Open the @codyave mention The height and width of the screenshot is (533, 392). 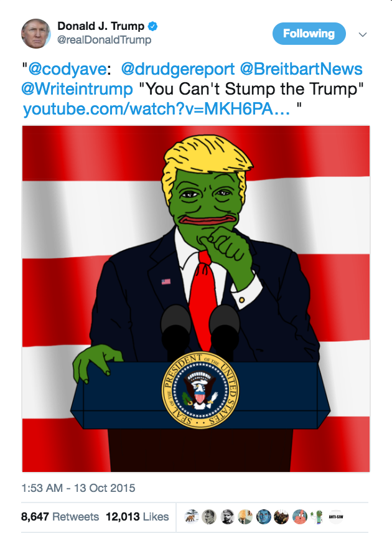(x=68, y=69)
